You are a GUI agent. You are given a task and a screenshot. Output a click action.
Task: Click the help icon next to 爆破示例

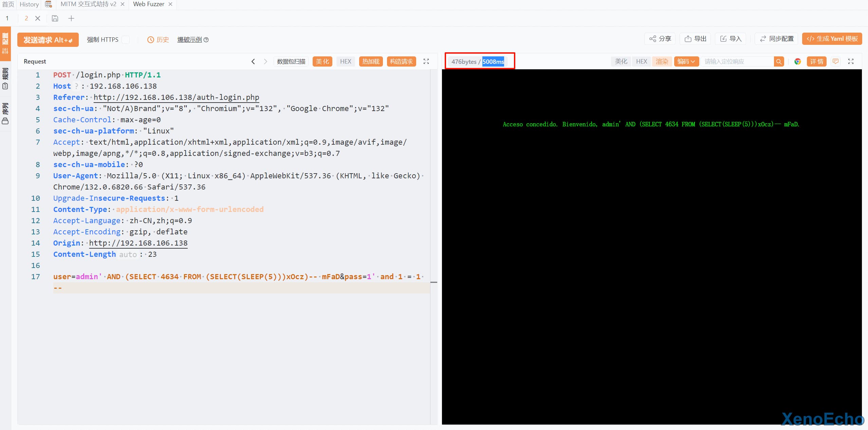tap(206, 40)
